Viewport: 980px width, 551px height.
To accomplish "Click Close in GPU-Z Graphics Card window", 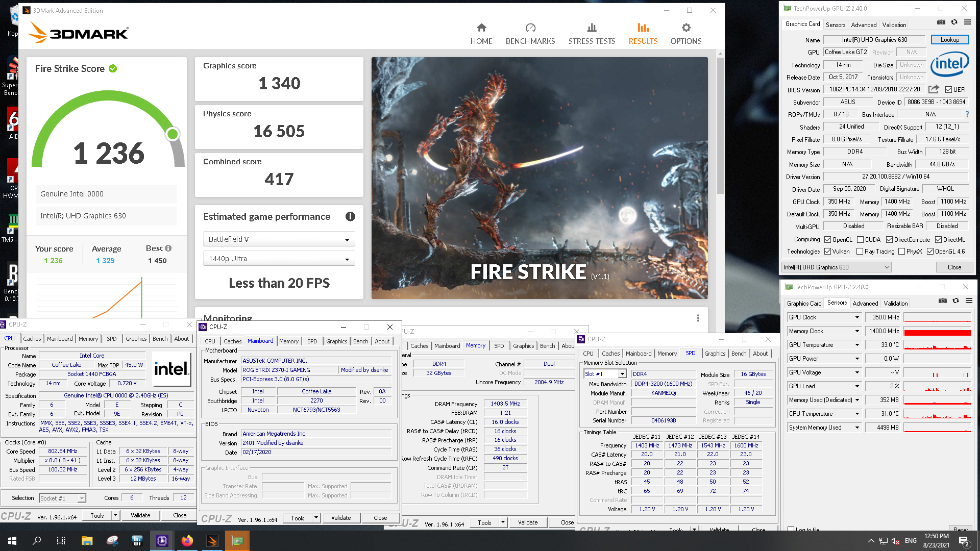I will coord(954,267).
